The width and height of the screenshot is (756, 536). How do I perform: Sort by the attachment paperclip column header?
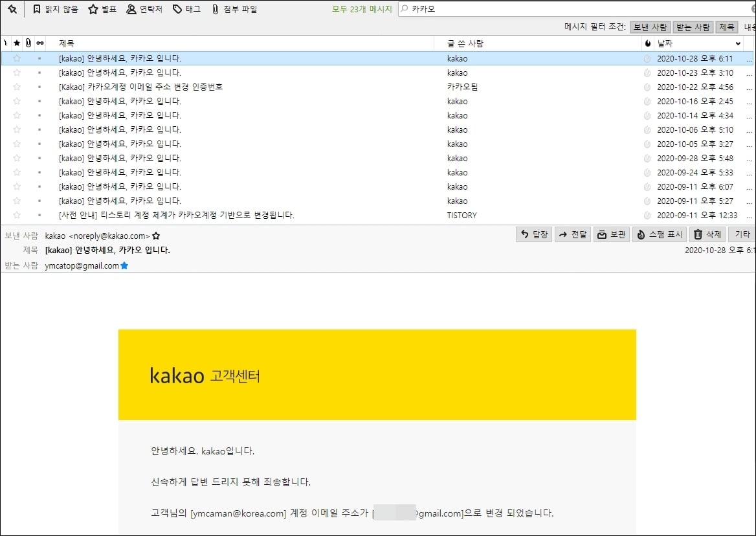point(28,43)
